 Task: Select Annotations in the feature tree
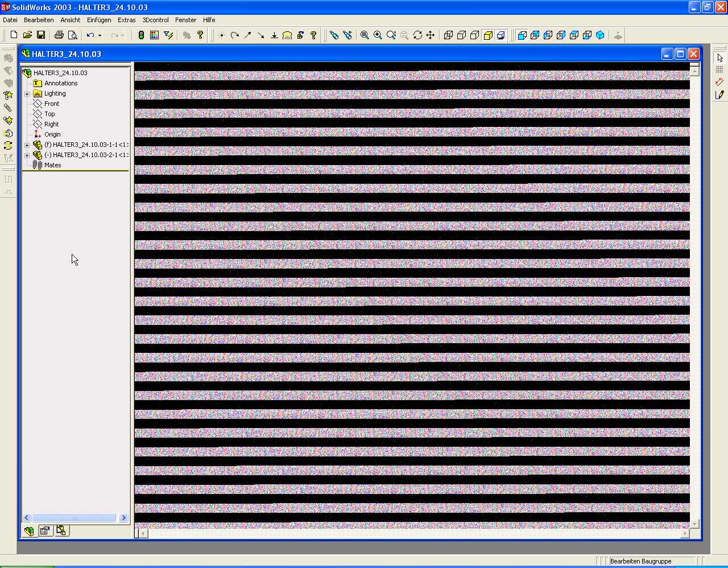click(x=61, y=83)
